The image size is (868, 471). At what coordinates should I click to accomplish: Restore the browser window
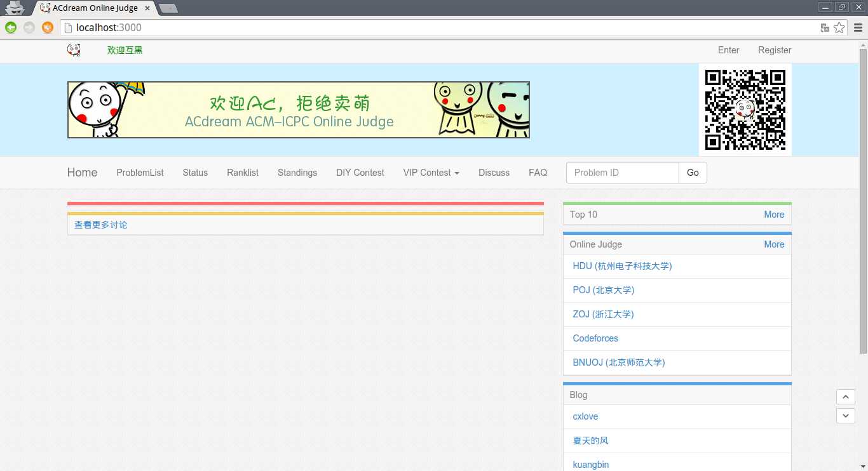tap(842, 6)
